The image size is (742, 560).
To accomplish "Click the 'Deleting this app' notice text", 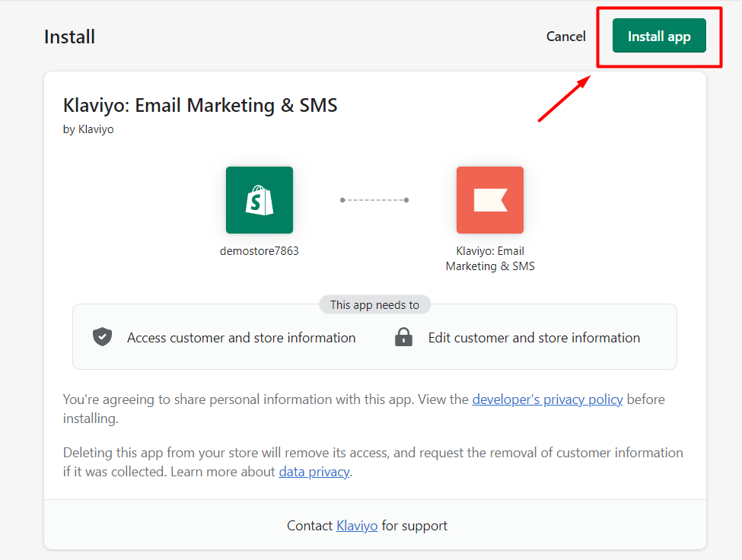I will 373,462.
